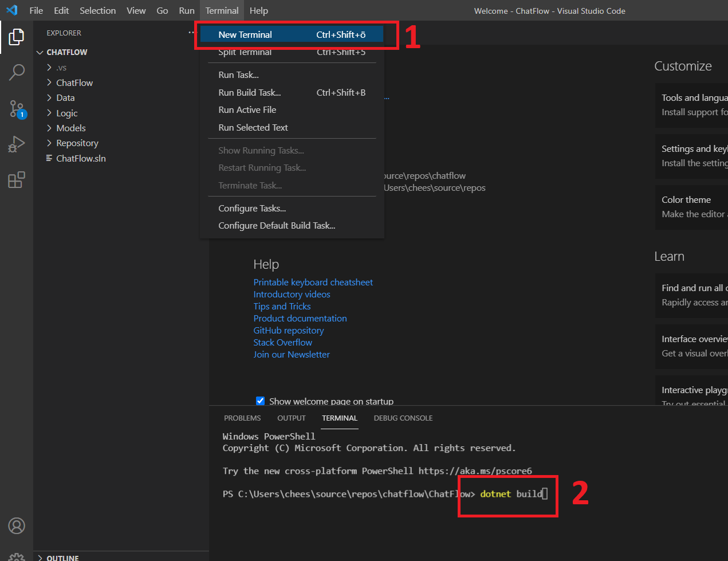This screenshot has width=728, height=561.
Task: Open the File menu
Action: click(36, 10)
